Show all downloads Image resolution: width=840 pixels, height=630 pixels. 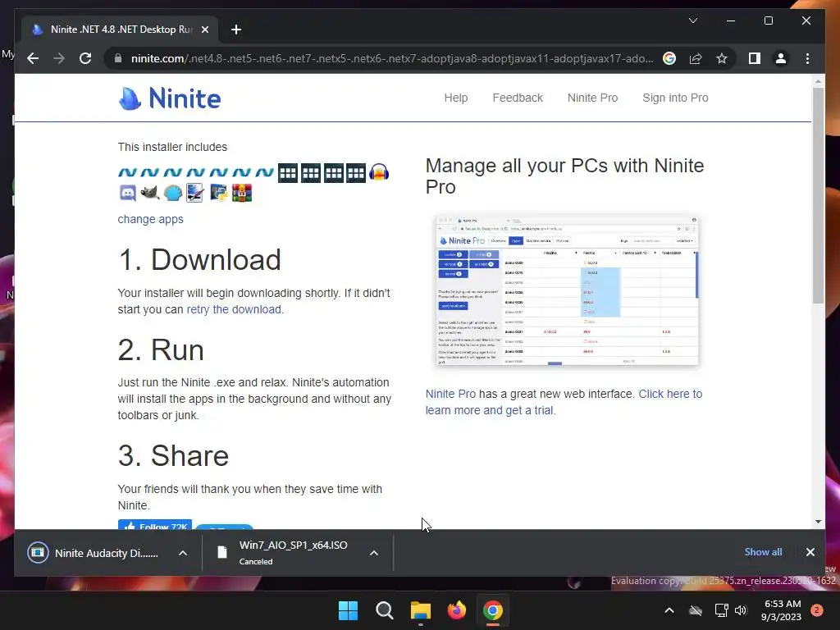[x=763, y=552]
